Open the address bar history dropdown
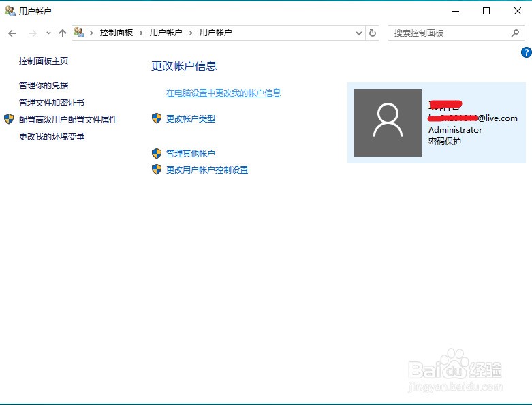Image resolution: width=532 pixels, height=405 pixels. pos(358,33)
